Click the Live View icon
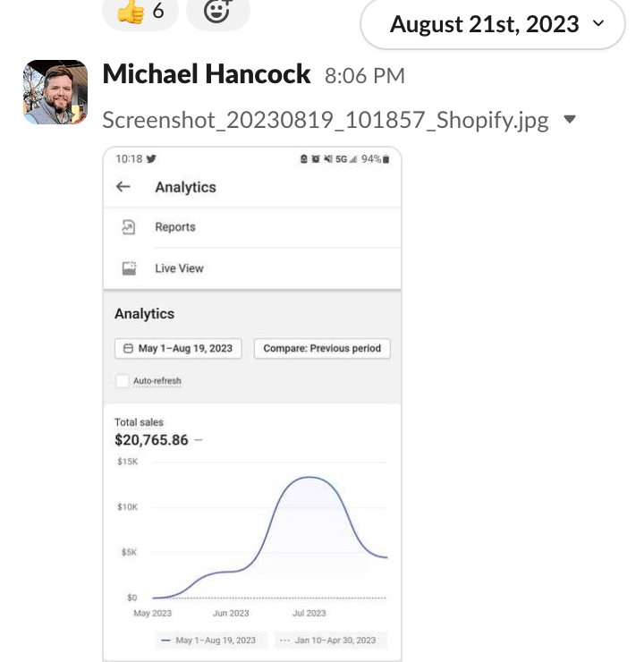The height and width of the screenshot is (662, 644). [x=129, y=268]
